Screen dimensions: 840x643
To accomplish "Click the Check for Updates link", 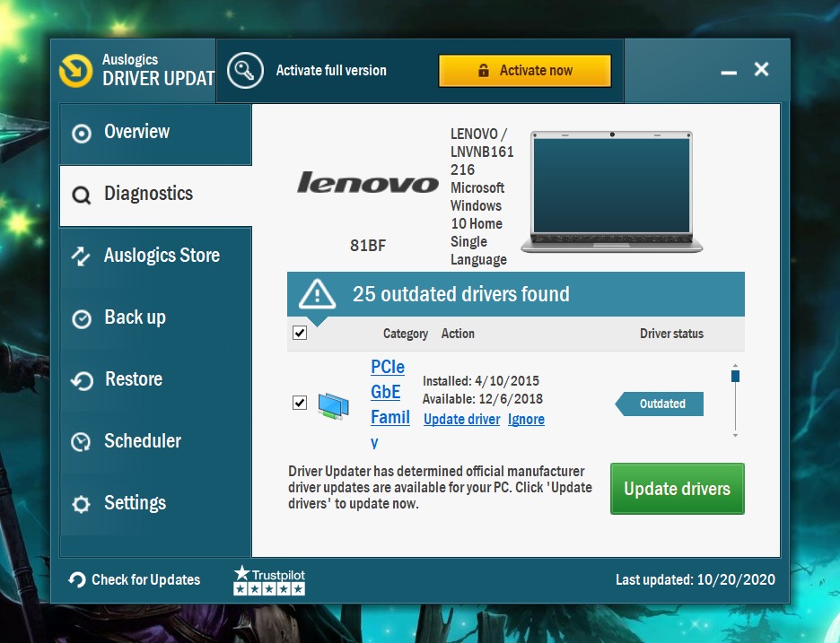I will (145, 580).
